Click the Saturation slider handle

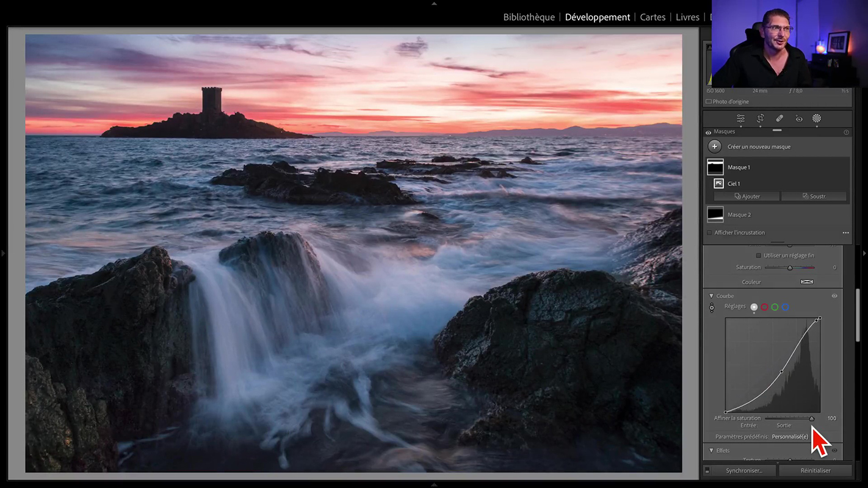(x=790, y=268)
